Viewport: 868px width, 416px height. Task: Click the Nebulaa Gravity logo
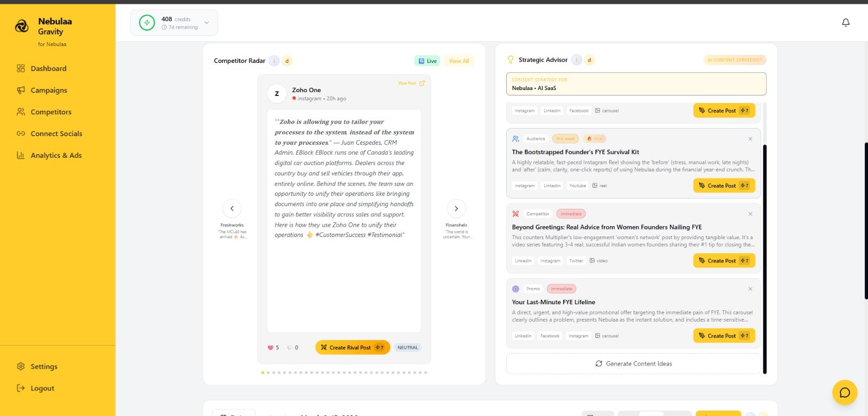pos(22,25)
